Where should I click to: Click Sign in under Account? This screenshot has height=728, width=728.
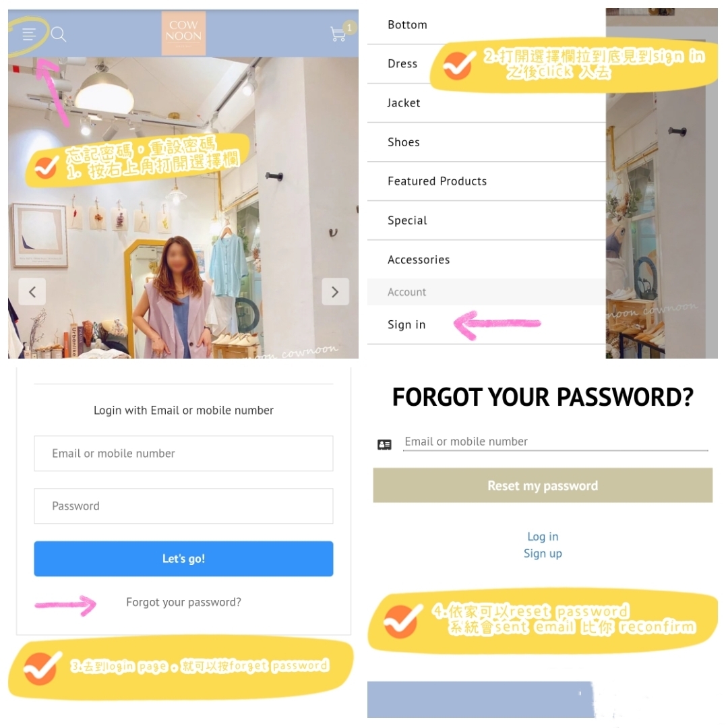406,324
